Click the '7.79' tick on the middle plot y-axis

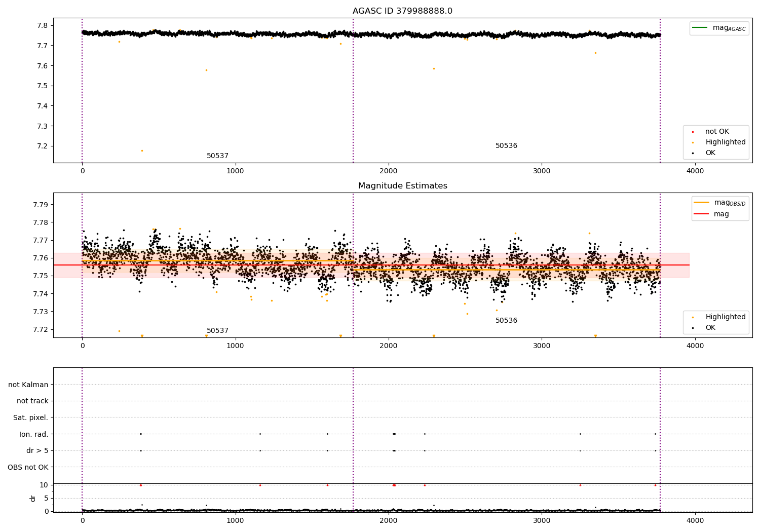pyautogui.click(x=41, y=205)
